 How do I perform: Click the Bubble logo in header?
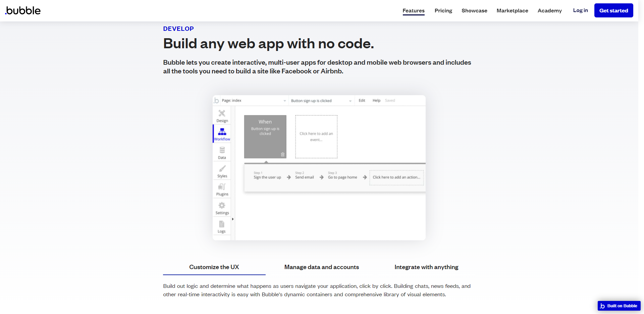click(23, 10)
